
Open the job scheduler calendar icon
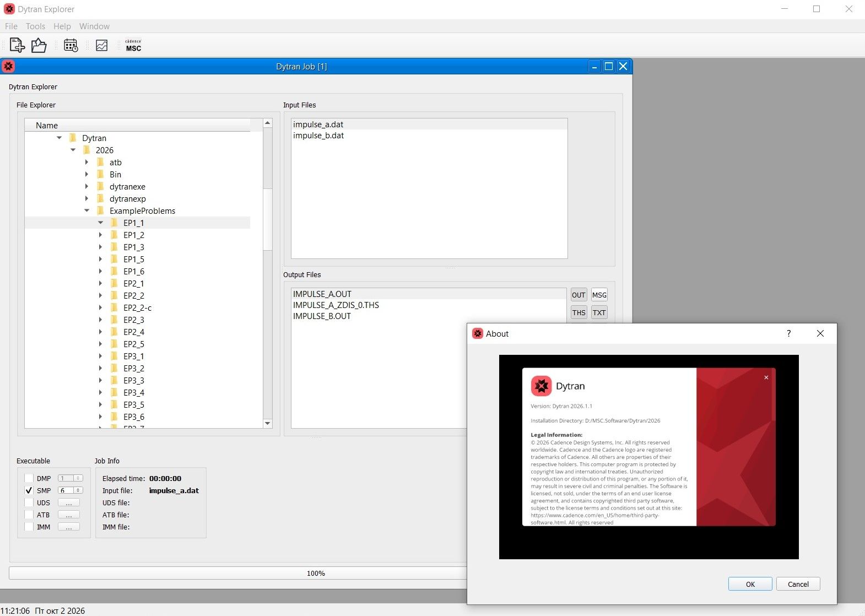(x=71, y=45)
